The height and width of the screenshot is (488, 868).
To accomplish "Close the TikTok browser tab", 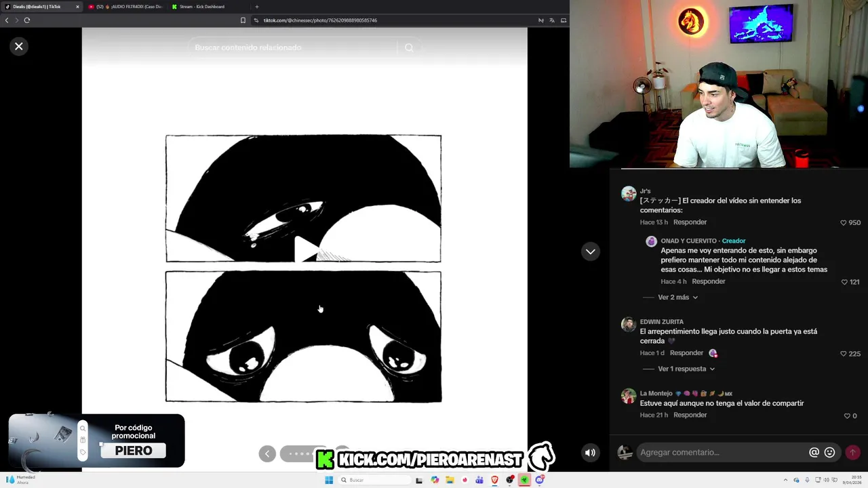I will pyautogui.click(x=77, y=7).
